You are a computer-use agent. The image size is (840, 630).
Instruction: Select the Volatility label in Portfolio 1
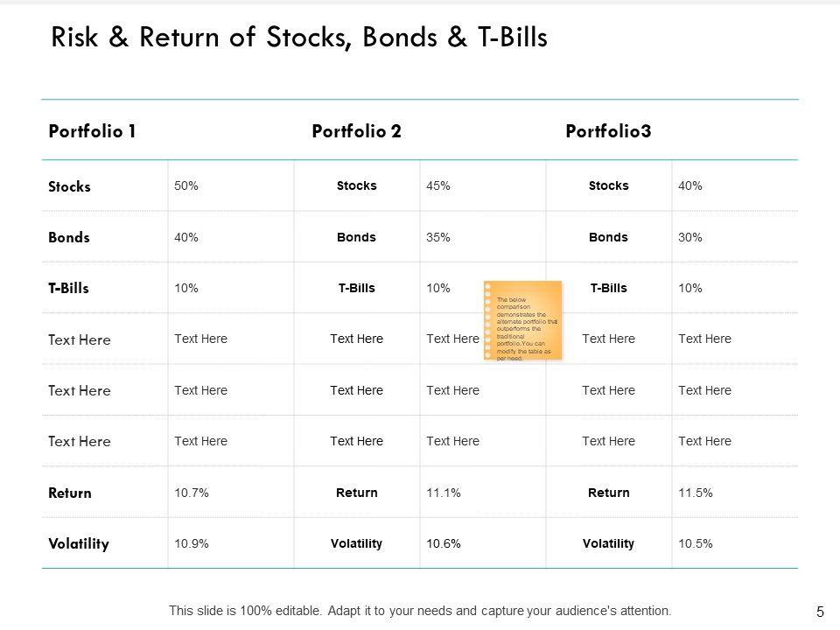79,543
